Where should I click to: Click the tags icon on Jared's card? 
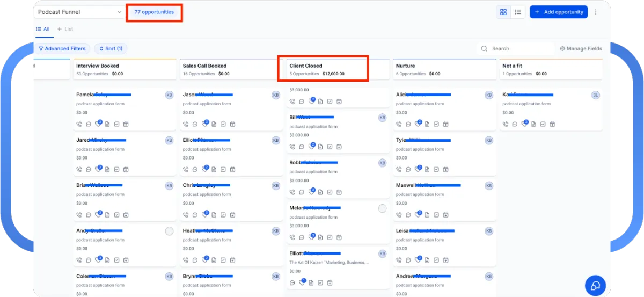click(98, 170)
